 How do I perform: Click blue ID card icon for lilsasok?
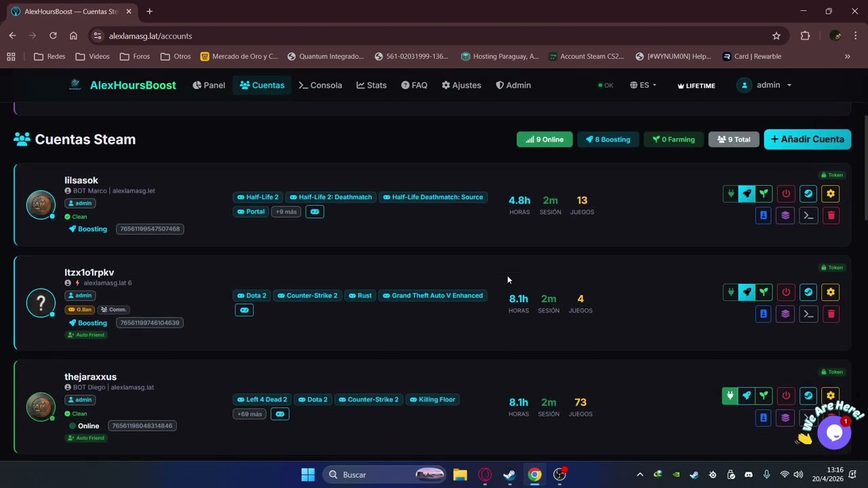(764, 216)
